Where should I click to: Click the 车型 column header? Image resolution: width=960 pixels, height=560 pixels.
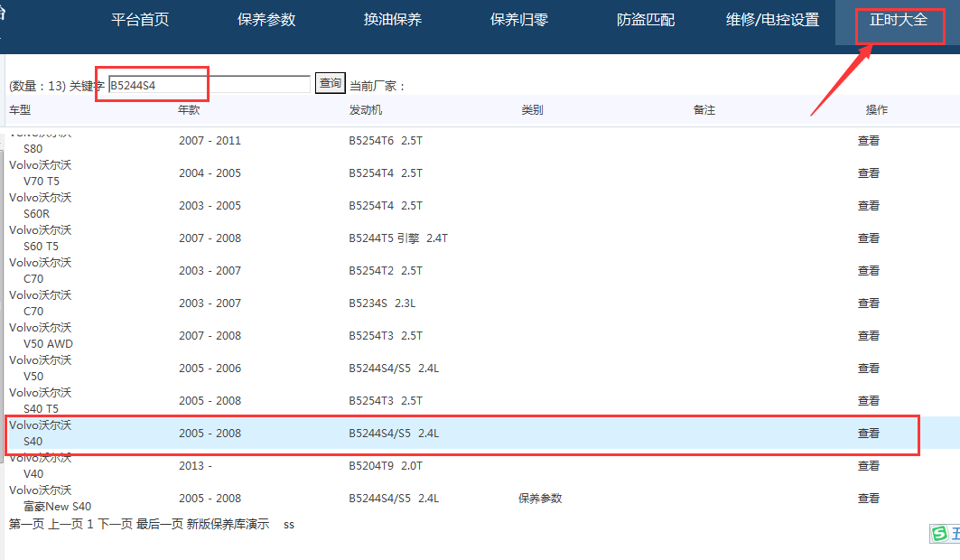(x=20, y=109)
